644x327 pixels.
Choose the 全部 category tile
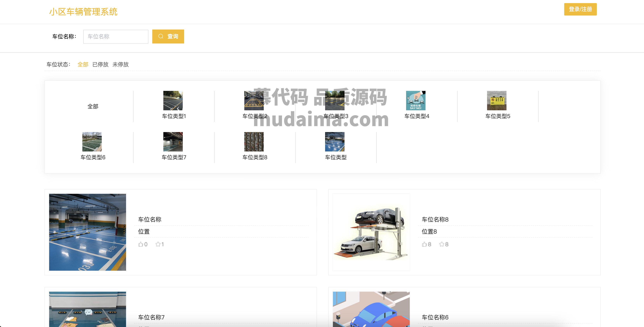(x=93, y=106)
